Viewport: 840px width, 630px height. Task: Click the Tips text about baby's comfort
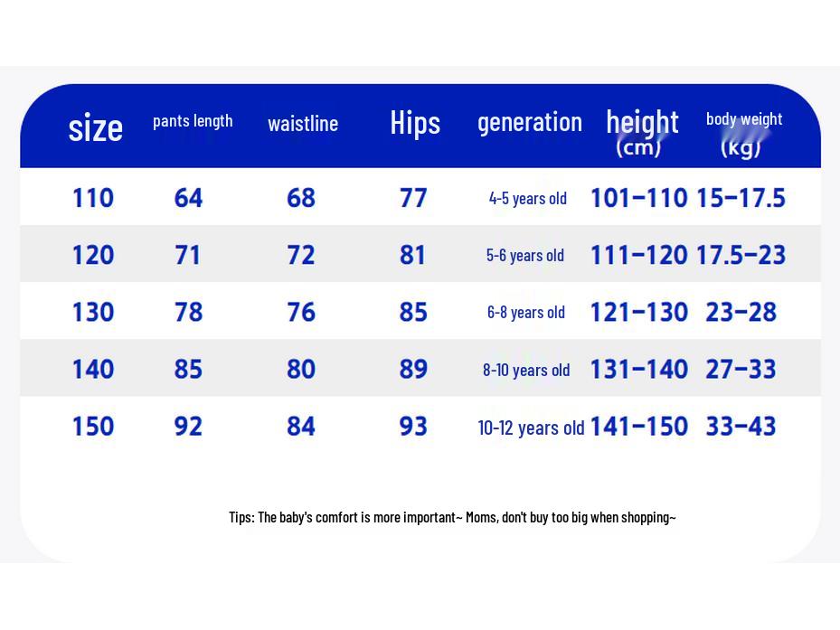tap(452, 518)
